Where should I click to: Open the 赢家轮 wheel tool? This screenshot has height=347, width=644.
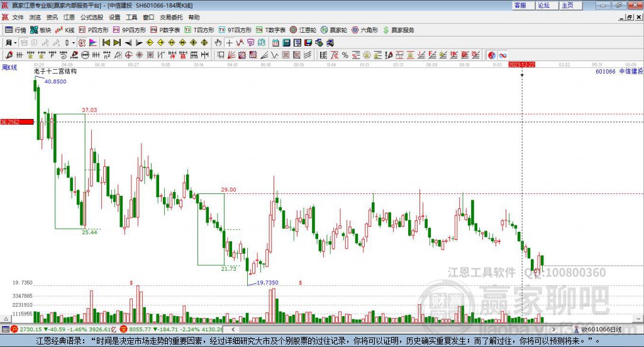334,30
